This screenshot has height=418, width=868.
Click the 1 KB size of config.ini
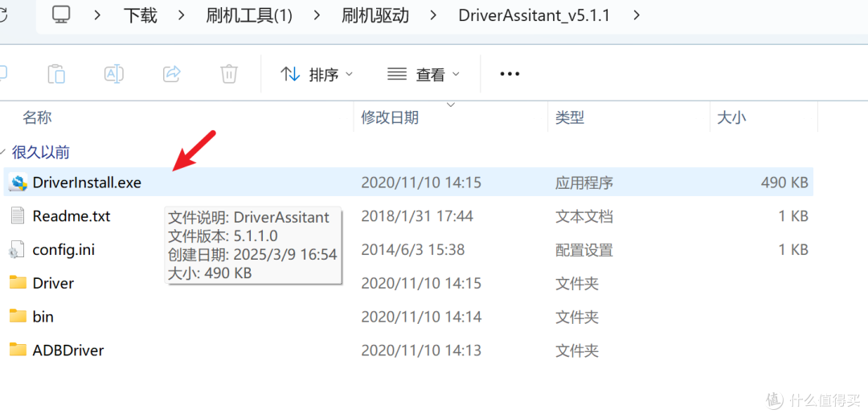coord(792,250)
